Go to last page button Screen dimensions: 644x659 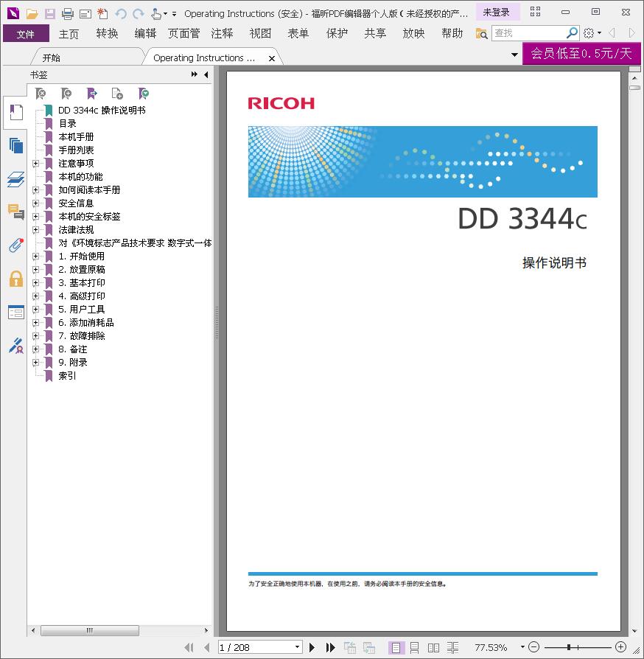(x=331, y=647)
